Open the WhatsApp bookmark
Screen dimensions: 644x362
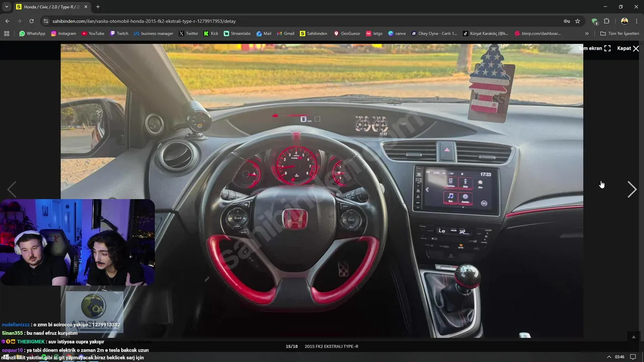(x=32, y=34)
